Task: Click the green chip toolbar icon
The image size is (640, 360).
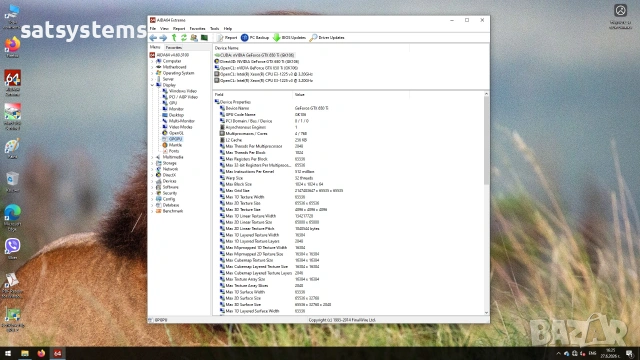Action: 204,38
